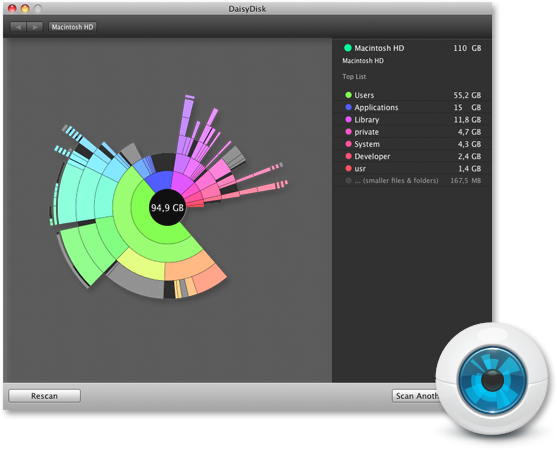Click the pink dot beside private
Viewport: 557px width, 450px height.
click(348, 132)
